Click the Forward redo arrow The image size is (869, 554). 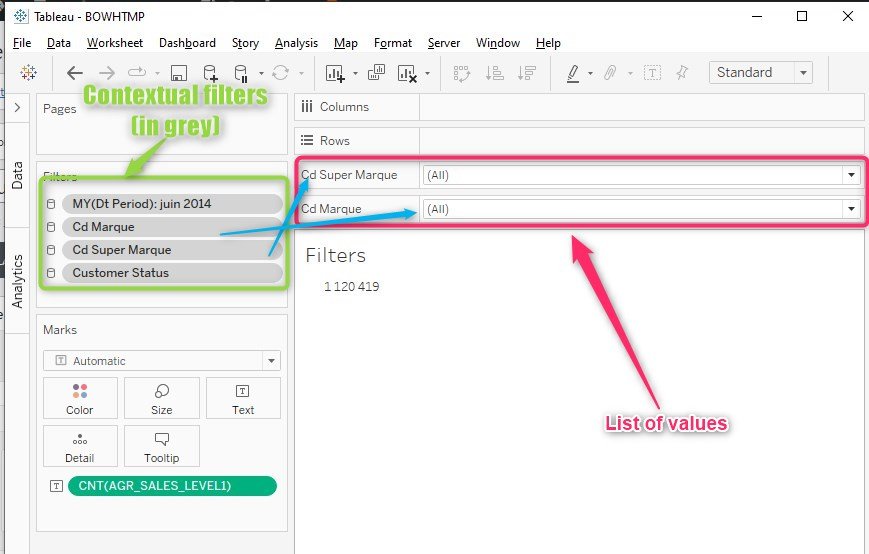[x=107, y=73]
